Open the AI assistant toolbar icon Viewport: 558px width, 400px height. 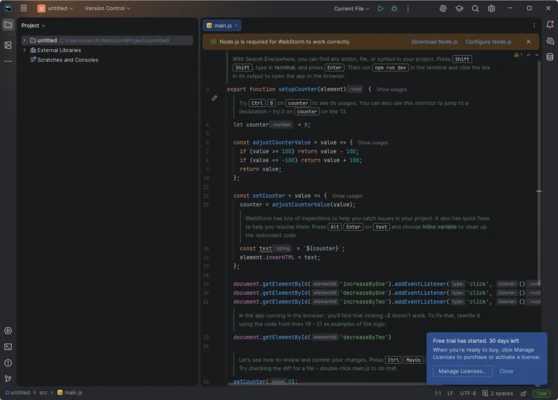coord(443,9)
